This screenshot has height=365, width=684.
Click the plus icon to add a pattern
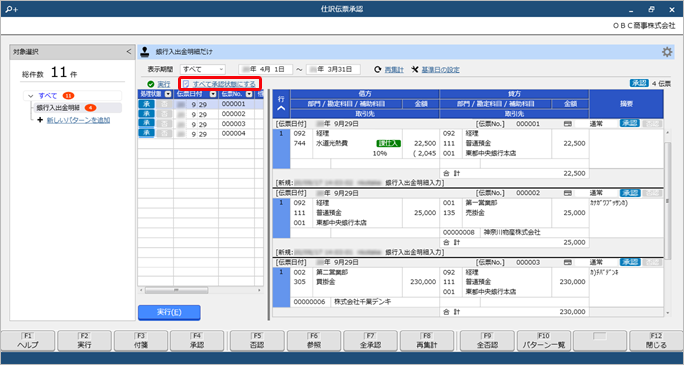40,120
